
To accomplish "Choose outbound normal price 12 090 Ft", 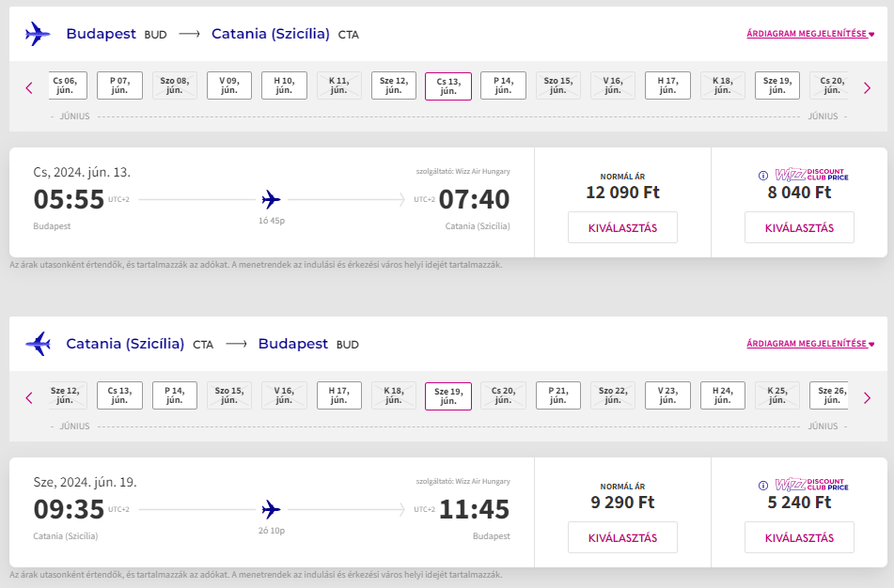I will coord(621,227).
